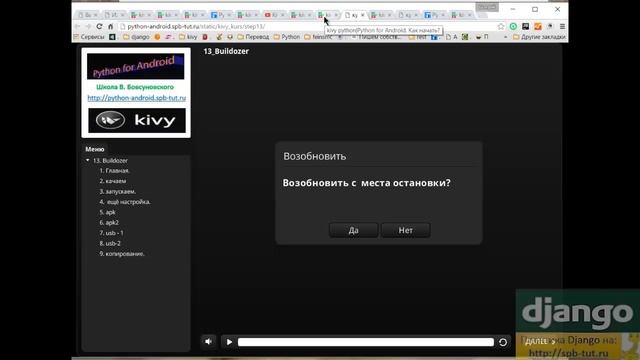Open the kivy bookmarks folder
This screenshot has height=360, width=640.
point(188,37)
